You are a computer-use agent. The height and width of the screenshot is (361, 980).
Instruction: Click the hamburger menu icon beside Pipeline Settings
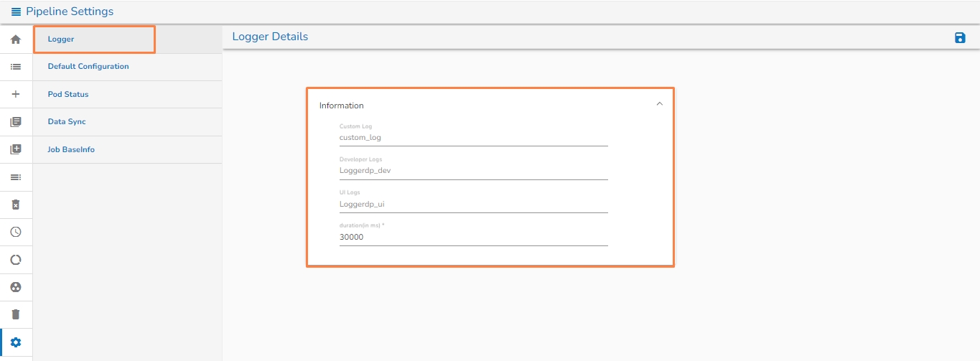[x=16, y=12]
